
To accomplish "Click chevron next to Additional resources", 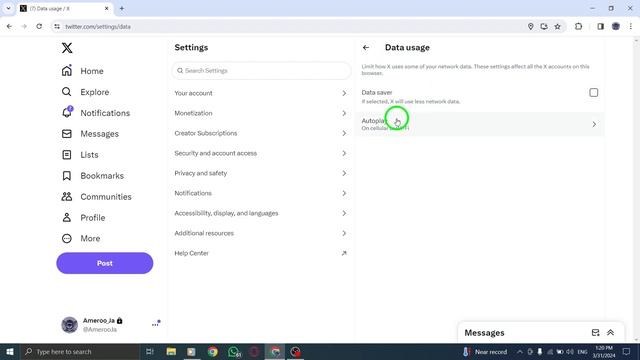I will click(344, 233).
